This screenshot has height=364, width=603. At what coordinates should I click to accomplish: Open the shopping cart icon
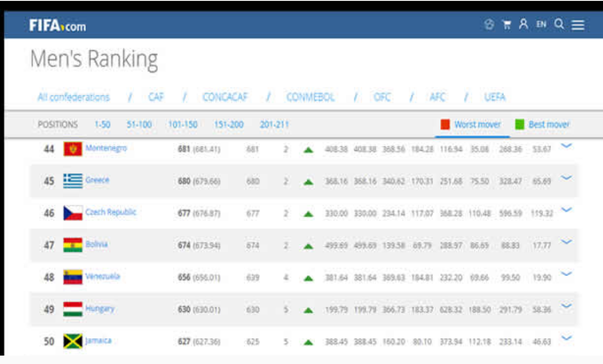[x=507, y=25]
